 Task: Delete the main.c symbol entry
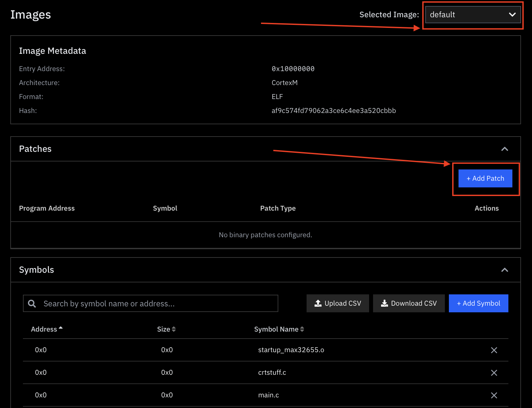[494, 395]
